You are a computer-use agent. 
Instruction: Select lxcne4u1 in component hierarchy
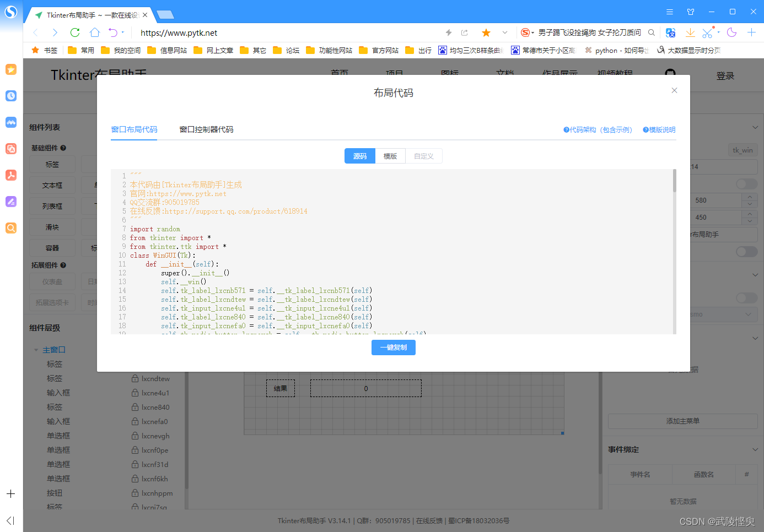pyautogui.click(x=155, y=393)
